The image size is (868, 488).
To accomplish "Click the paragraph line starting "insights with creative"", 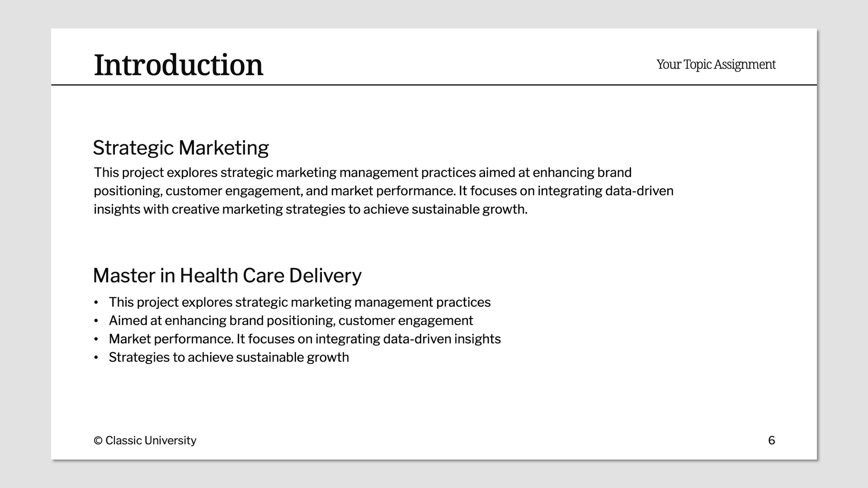I will pos(310,210).
